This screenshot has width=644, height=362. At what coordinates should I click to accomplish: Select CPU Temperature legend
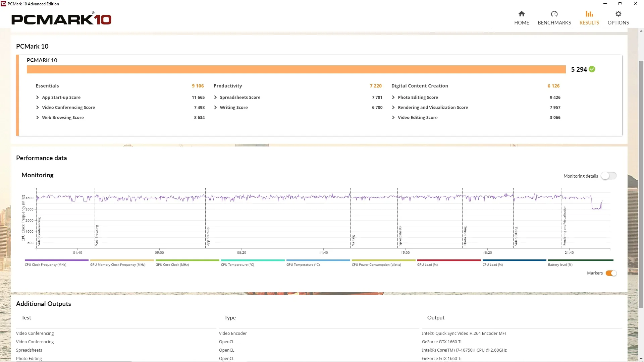253,263
